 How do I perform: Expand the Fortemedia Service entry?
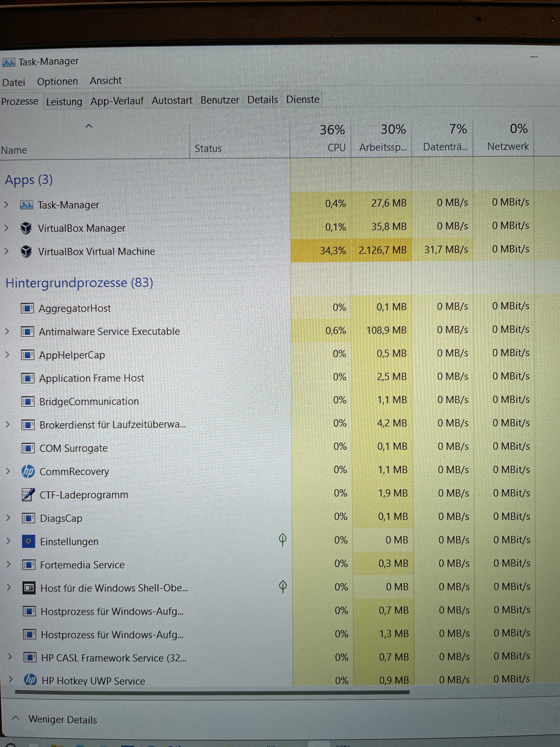pyautogui.click(x=9, y=564)
